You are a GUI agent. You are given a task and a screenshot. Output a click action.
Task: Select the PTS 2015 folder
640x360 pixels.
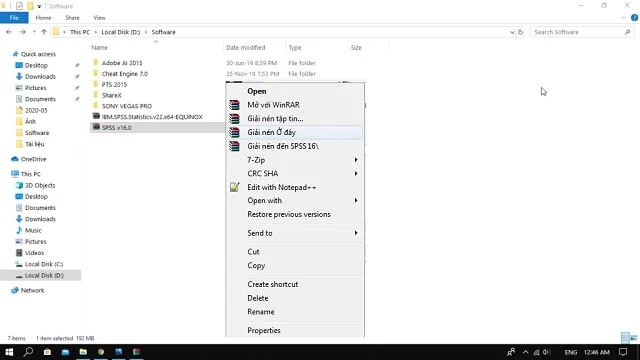click(x=114, y=84)
